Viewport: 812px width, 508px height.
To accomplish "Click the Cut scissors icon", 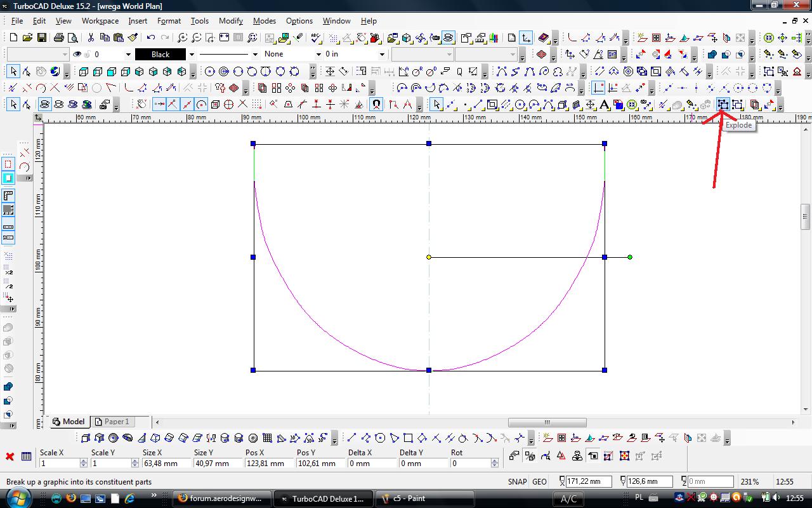I will point(91,38).
